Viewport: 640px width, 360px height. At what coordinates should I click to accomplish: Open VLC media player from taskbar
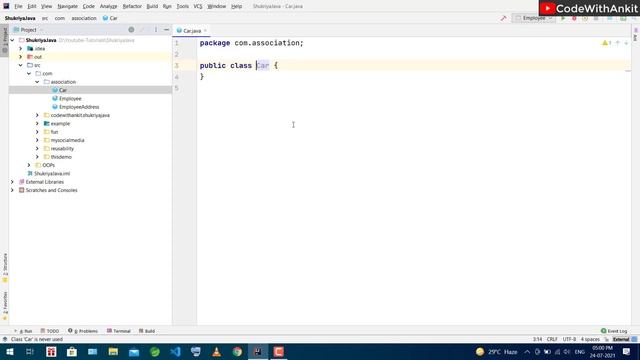tap(216, 351)
